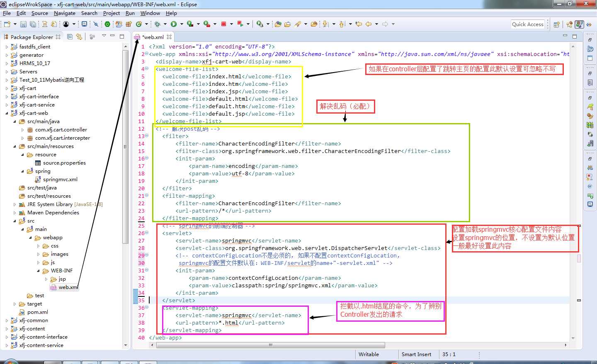Image resolution: width=597 pixels, height=364 pixels.
Task: Click the Save icon in toolbar
Action: tap(23, 24)
